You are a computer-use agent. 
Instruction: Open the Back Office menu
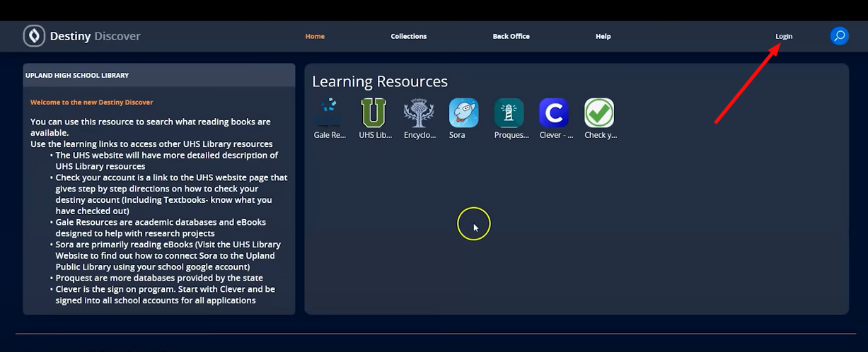pos(511,36)
